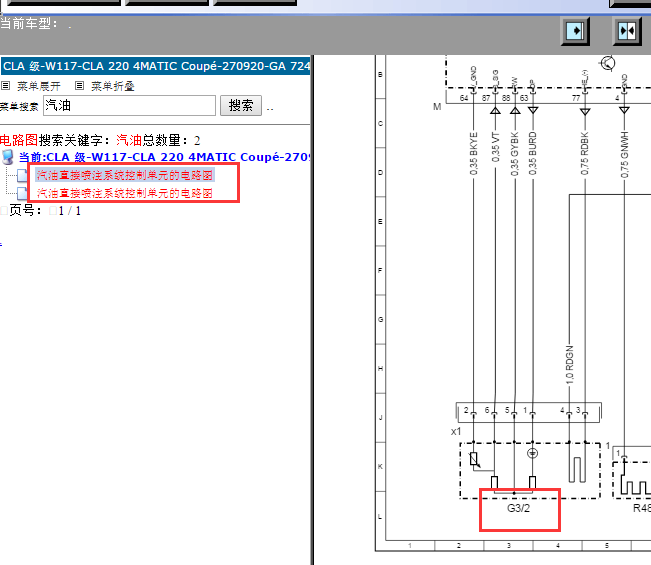The image size is (651, 565).
Task: Click the signal arrow below pin 63
Action: click(x=533, y=110)
